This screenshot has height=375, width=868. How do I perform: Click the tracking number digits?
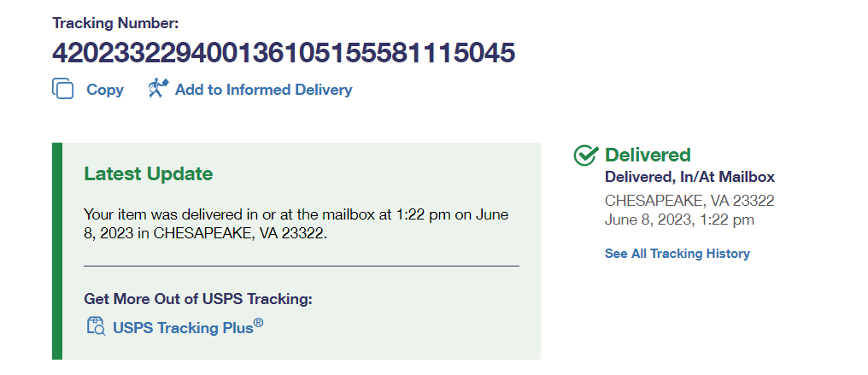click(284, 54)
